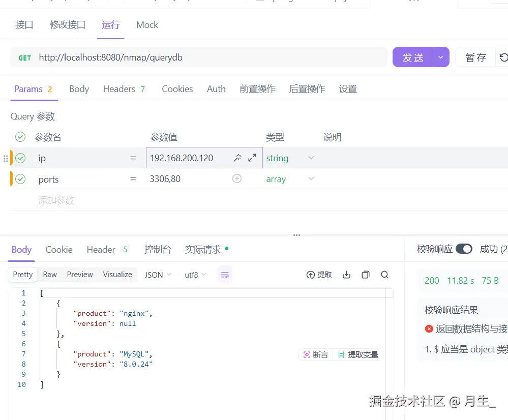
Task: Open the 接口 tab
Action: point(24,25)
